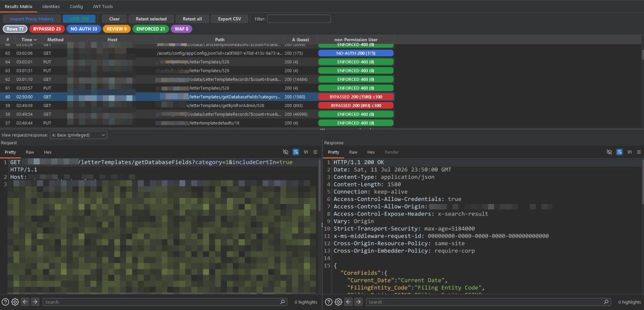Click the Clear button
Viewport: 644px width, 310px height.
[114, 19]
